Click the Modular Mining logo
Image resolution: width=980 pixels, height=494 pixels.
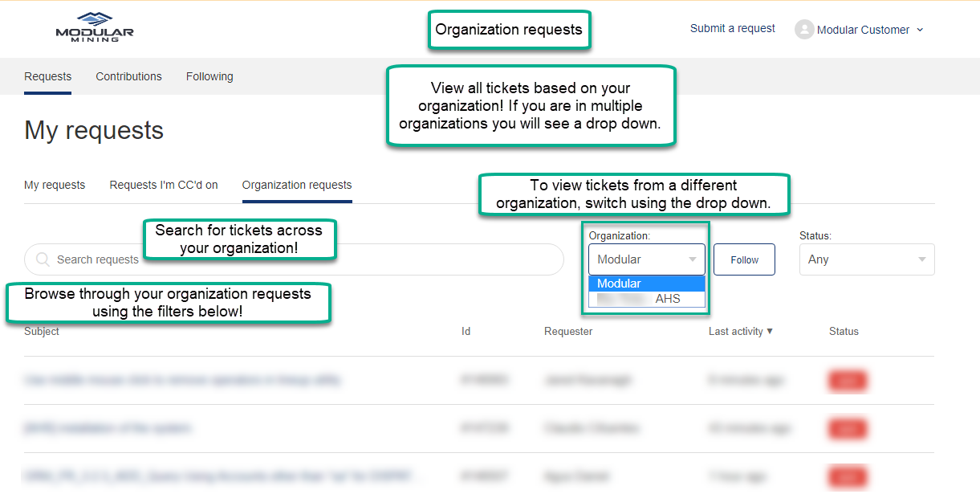[x=95, y=27]
